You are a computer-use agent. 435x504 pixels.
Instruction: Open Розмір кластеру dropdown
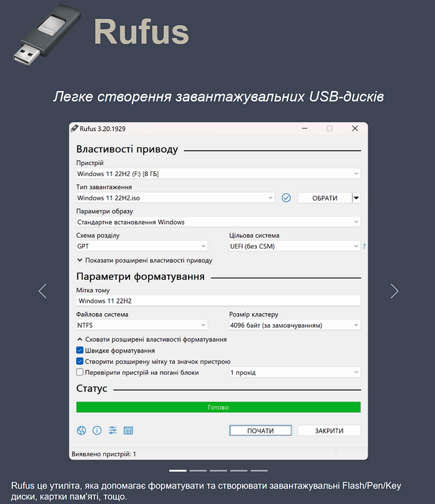pos(295,325)
